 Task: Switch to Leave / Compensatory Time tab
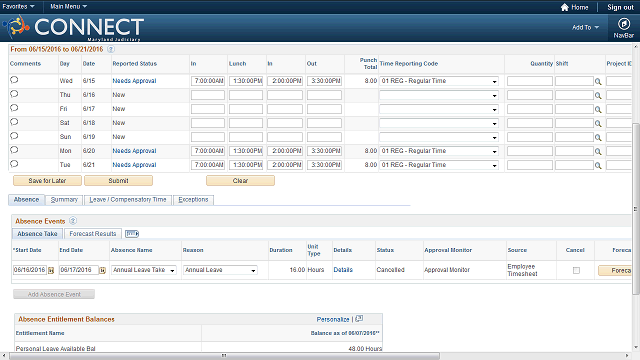[128, 200]
